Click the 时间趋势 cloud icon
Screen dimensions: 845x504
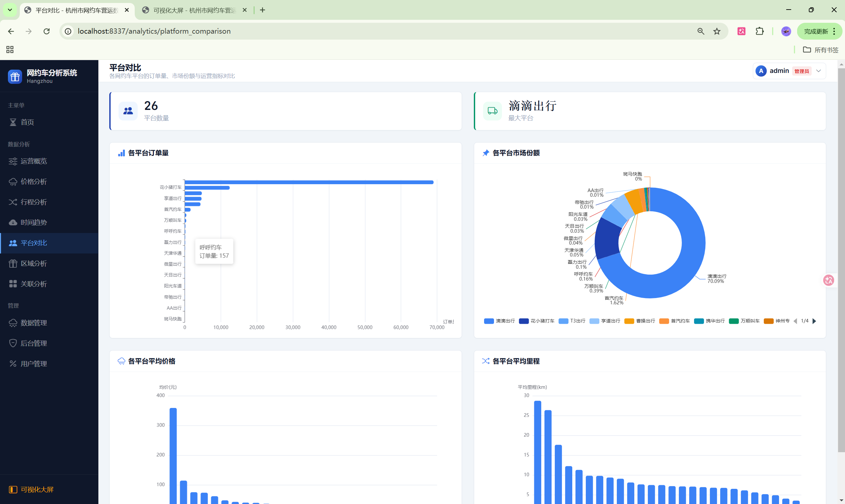point(13,222)
